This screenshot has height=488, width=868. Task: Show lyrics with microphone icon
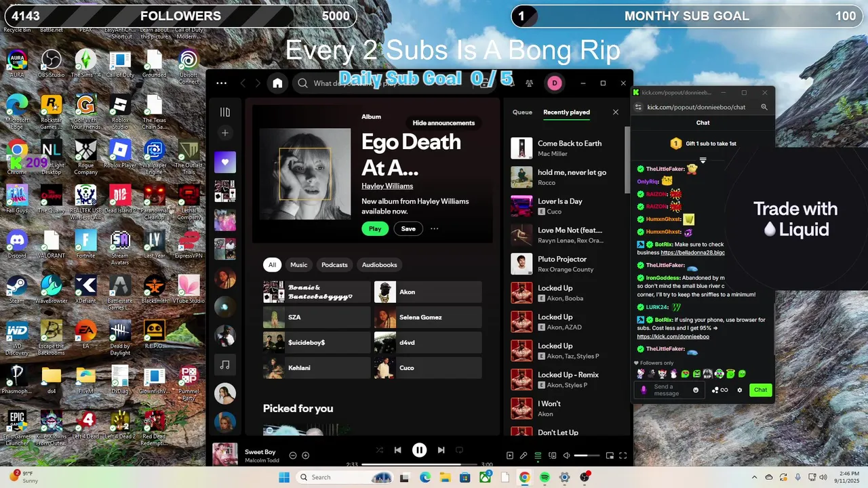pyautogui.click(x=524, y=455)
